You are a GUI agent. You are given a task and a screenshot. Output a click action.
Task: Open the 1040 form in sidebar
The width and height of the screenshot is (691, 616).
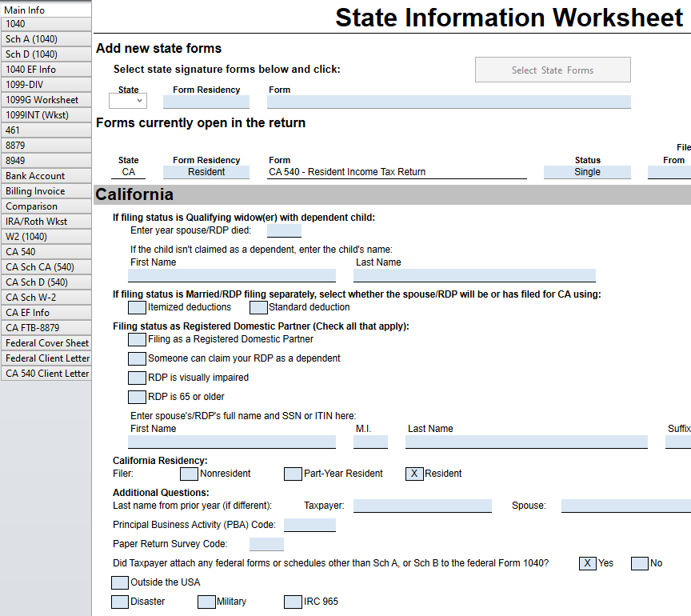46,24
